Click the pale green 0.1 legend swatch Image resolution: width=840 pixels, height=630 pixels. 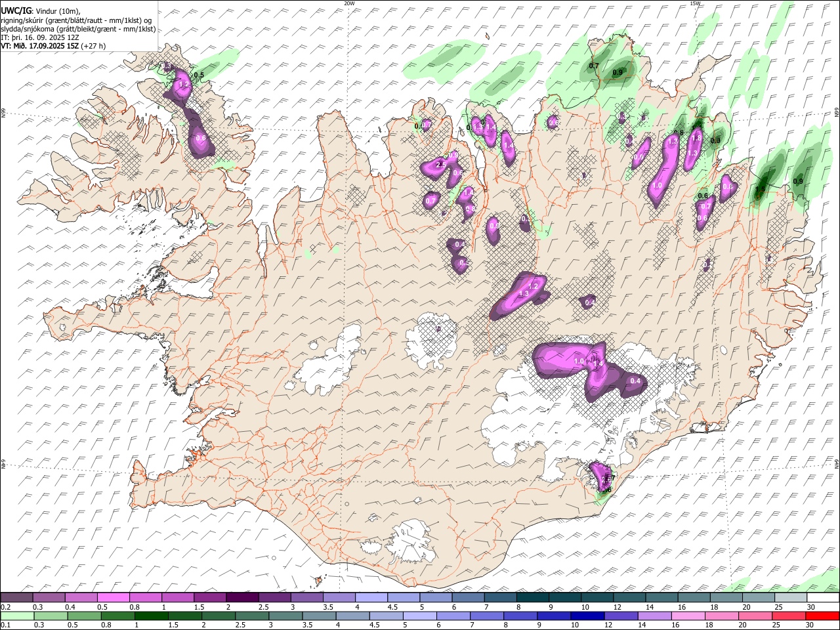coord(17,616)
